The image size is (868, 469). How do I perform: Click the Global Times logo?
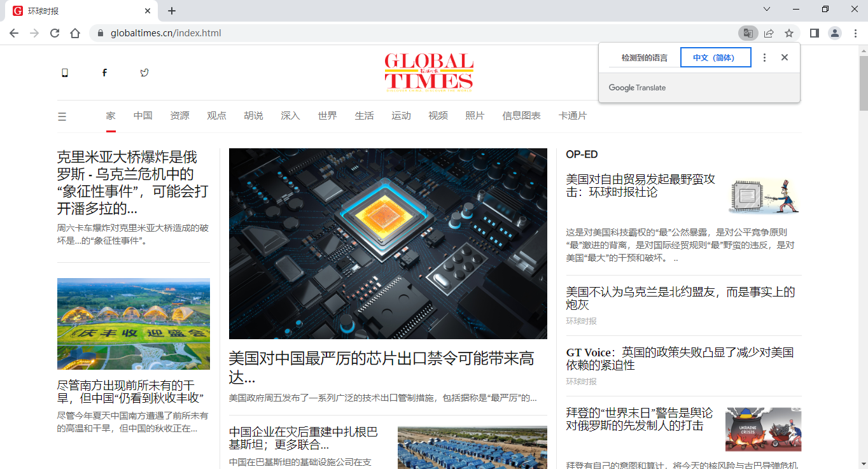429,73
